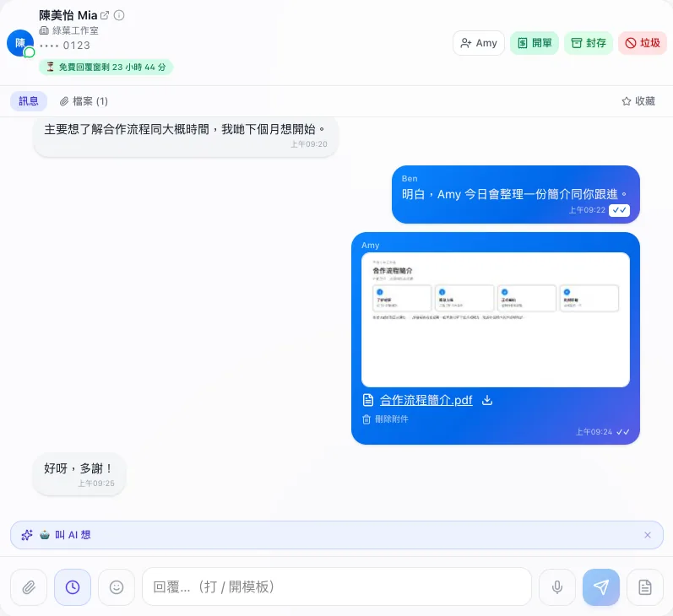Open the emoji picker smiley icon
Viewport: 673px width, 616px height.
[117, 586]
